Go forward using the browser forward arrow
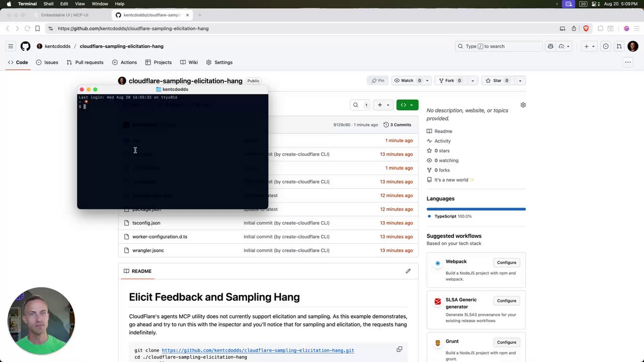 click(17, 29)
